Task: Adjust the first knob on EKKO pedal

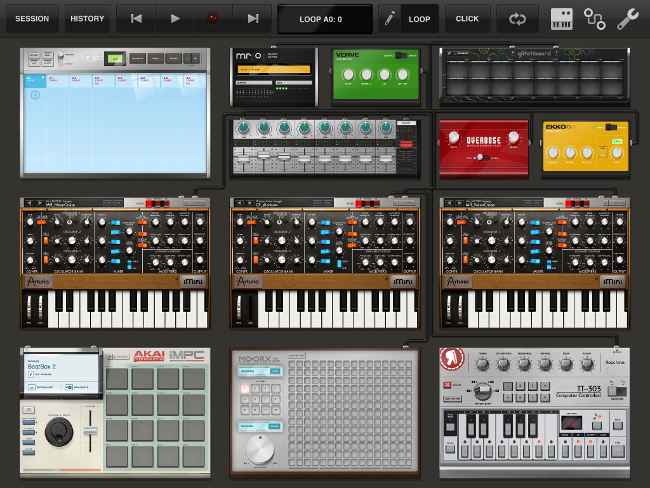Action: (x=553, y=153)
